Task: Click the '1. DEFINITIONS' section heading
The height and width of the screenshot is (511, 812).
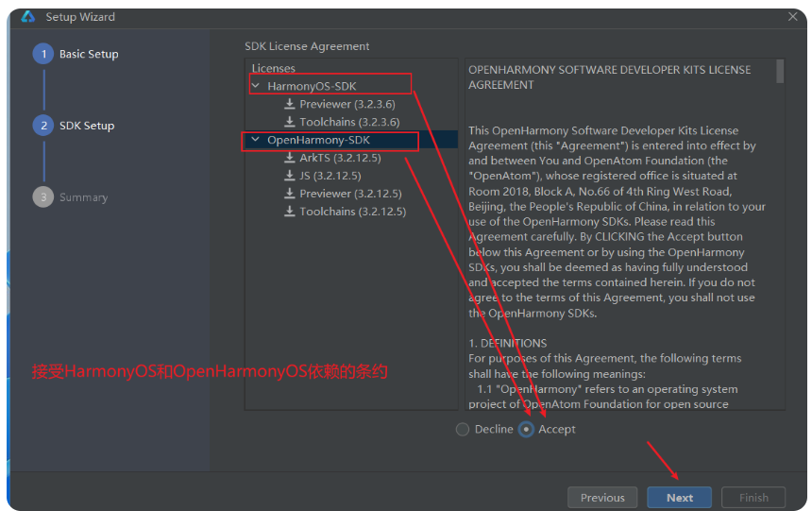Action: click(x=508, y=343)
